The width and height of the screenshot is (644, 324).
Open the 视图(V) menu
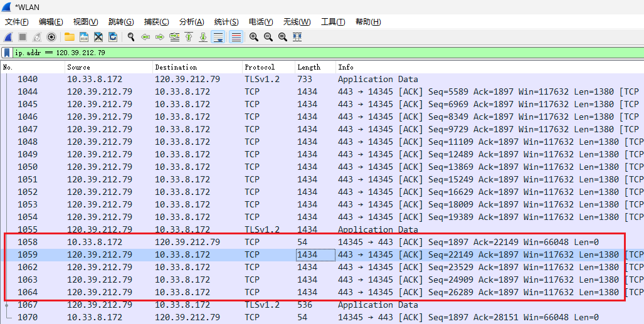click(x=86, y=22)
